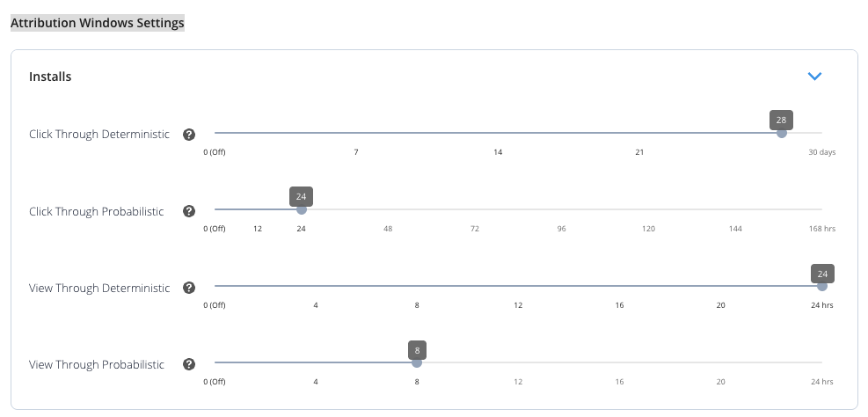The height and width of the screenshot is (417, 868).
Task: Open help for Click Through Probabilistic
Action: pyautogui.click(x=188, y=211)
